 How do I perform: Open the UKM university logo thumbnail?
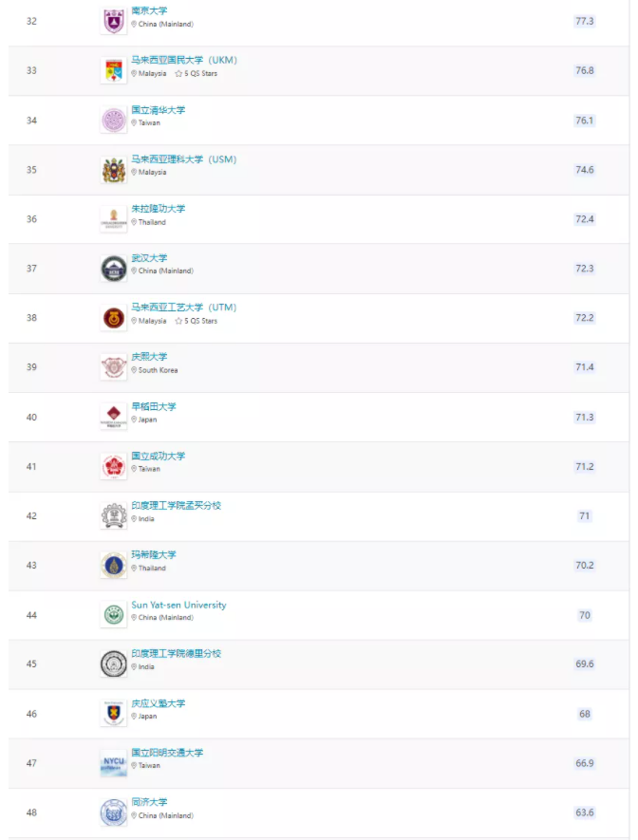[114, 71]
